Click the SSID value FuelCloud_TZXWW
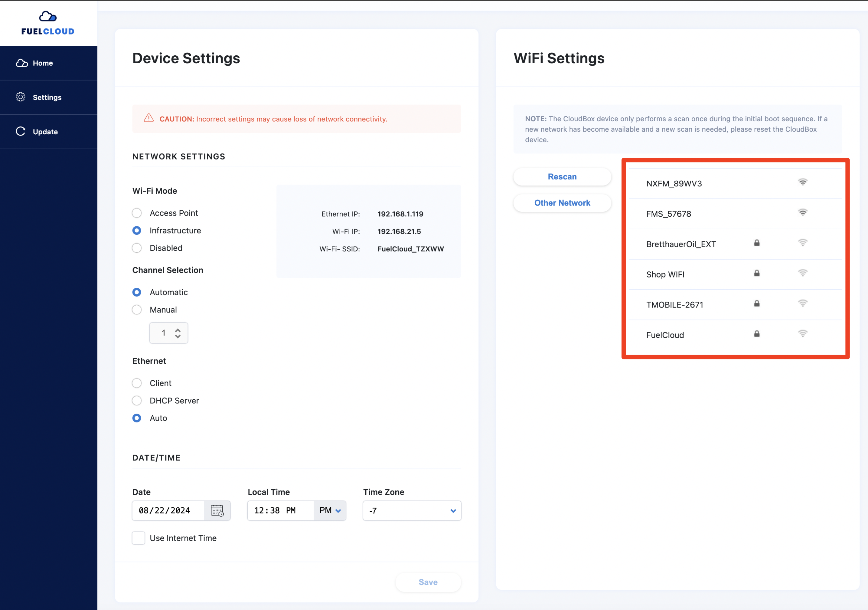This screenshot has height=610, width=868. click(411, 249)
